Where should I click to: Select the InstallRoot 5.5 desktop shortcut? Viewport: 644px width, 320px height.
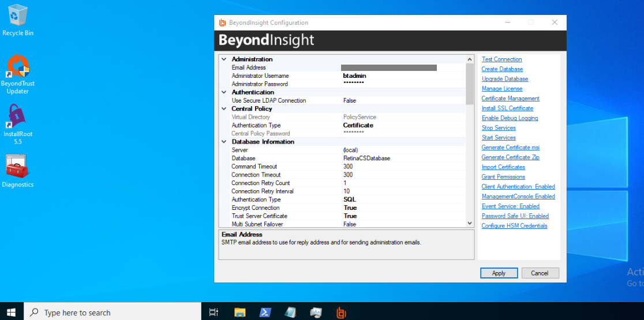pos(18,125)
